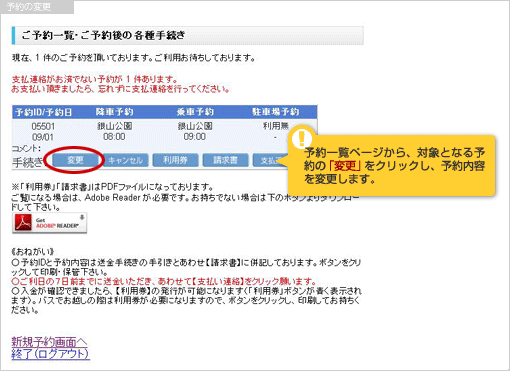Screen dimensions: 510x376
Task: Click the 09:00 boarding time cell
Action: coord(195,137)
